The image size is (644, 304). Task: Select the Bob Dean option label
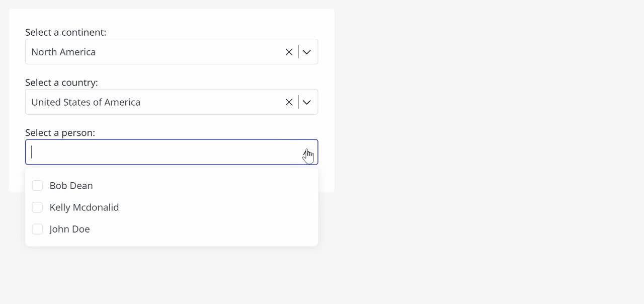point(71,186)
